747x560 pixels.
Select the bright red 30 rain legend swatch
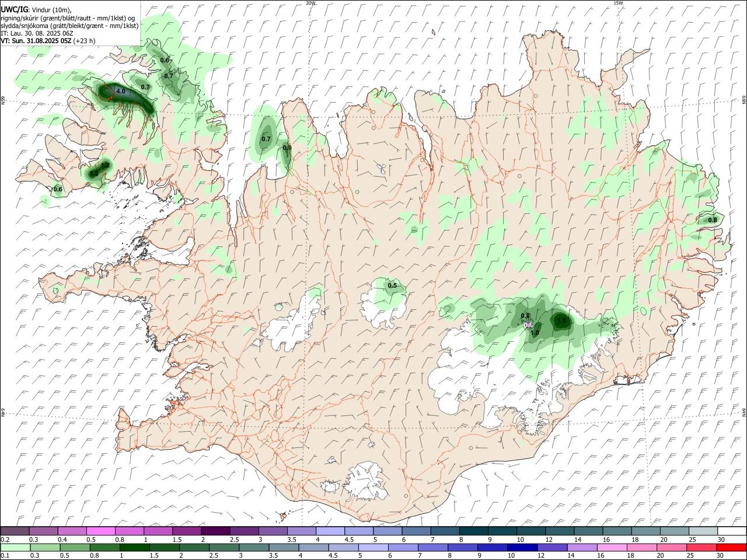click(x=731, y=547)
